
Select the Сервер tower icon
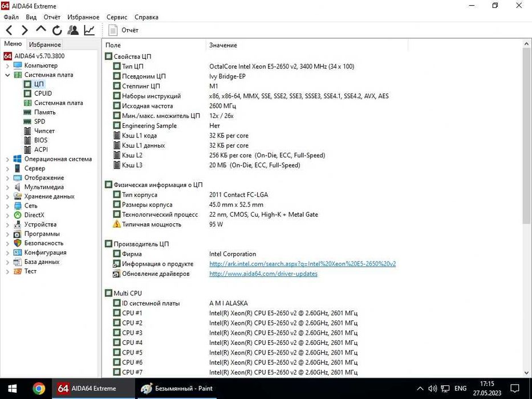pyautogui.click(x=18, y=168)
